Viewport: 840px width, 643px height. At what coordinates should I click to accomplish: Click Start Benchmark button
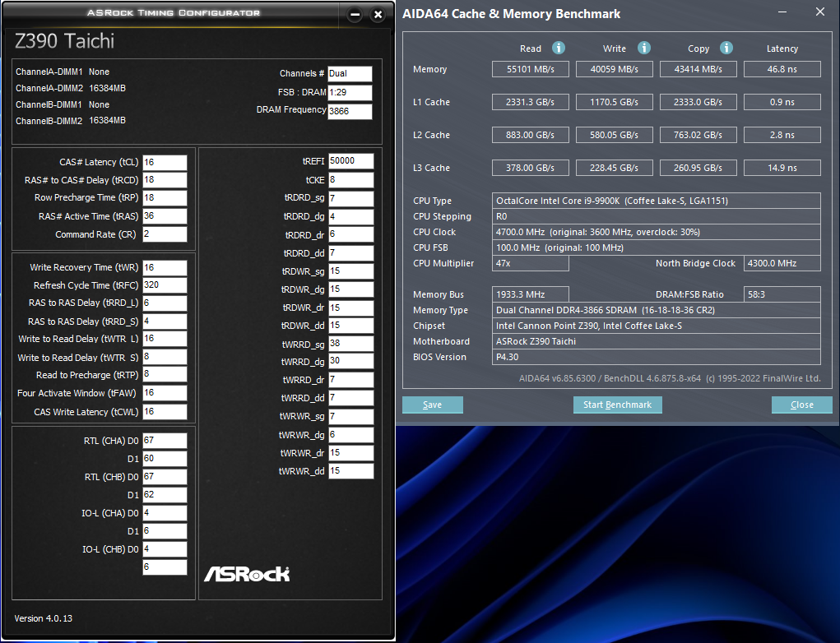(x=617, y=405)
